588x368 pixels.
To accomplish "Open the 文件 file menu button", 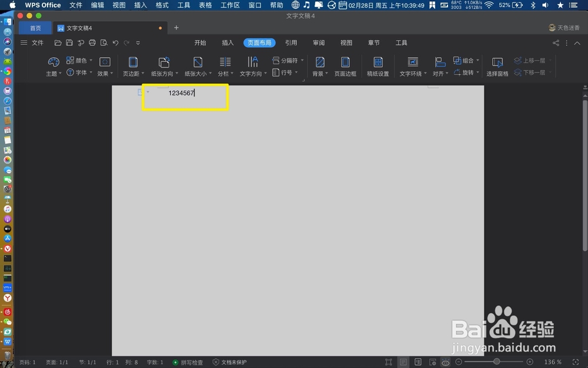I will point(32,43).
